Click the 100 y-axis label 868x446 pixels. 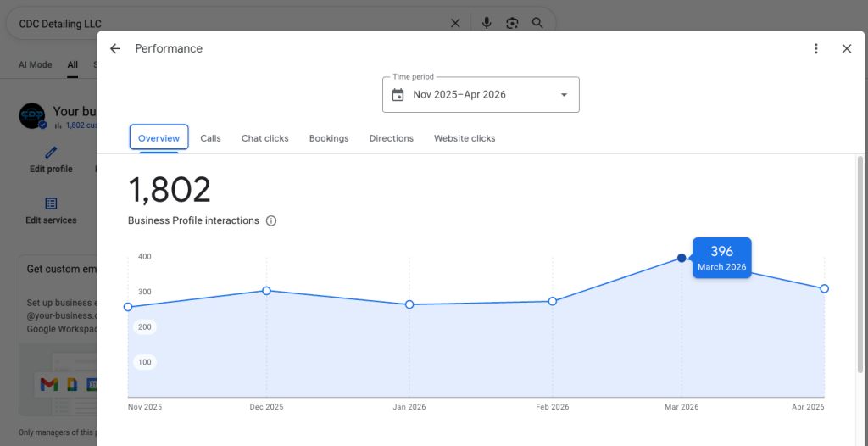[x=145, y=362]
